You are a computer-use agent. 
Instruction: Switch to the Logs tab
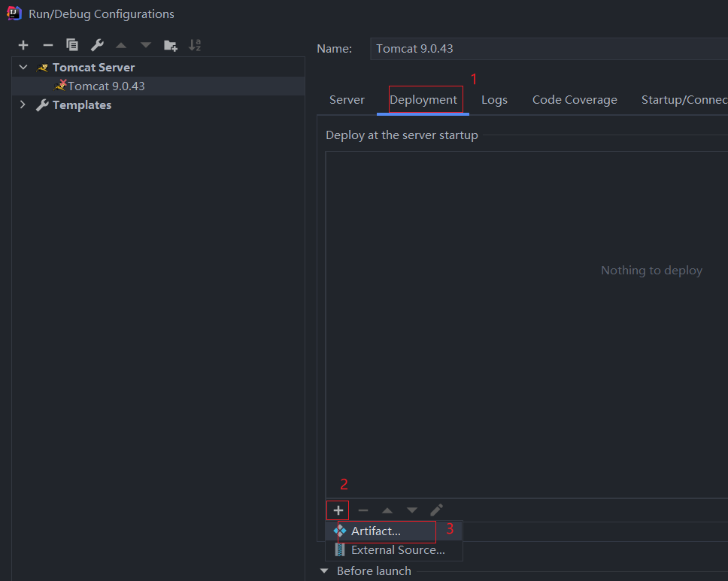click(494, 100)
